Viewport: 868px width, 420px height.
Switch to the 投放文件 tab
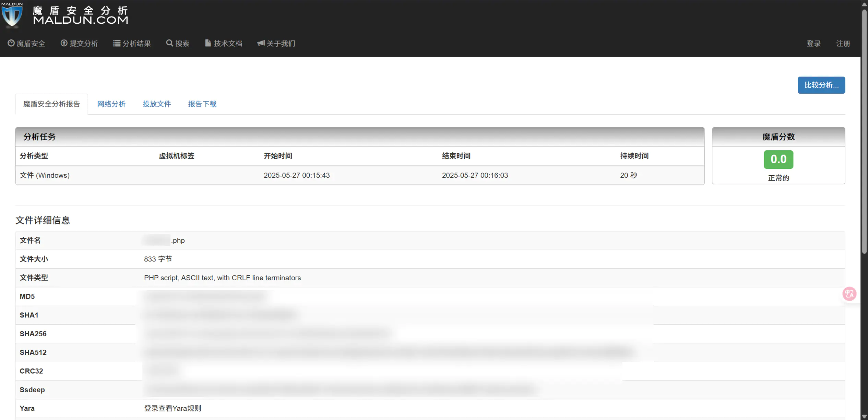(x=157, y=104)
